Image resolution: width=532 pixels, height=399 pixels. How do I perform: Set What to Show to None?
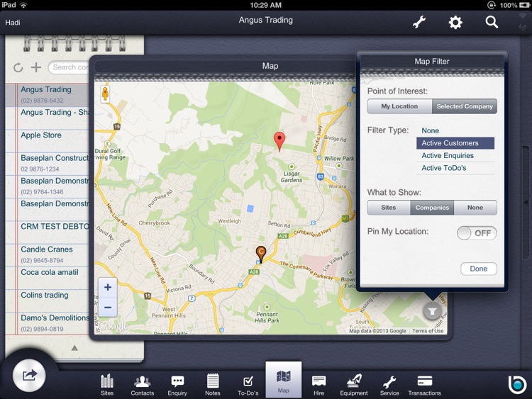click(x=475, y=208)
